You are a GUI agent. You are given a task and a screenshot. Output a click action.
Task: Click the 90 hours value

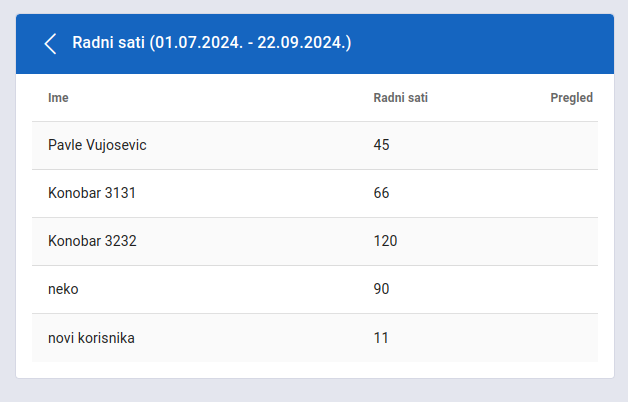point(381,289)
